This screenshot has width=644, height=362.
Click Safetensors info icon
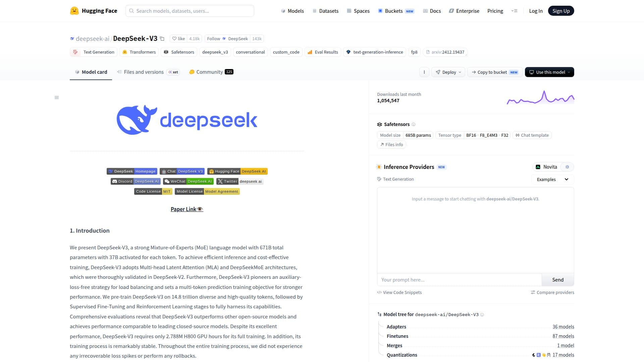pos(414,124)
